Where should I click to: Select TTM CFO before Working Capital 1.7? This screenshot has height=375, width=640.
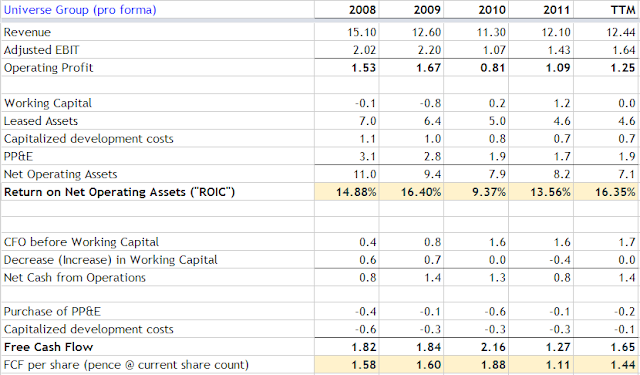(627, 242)
